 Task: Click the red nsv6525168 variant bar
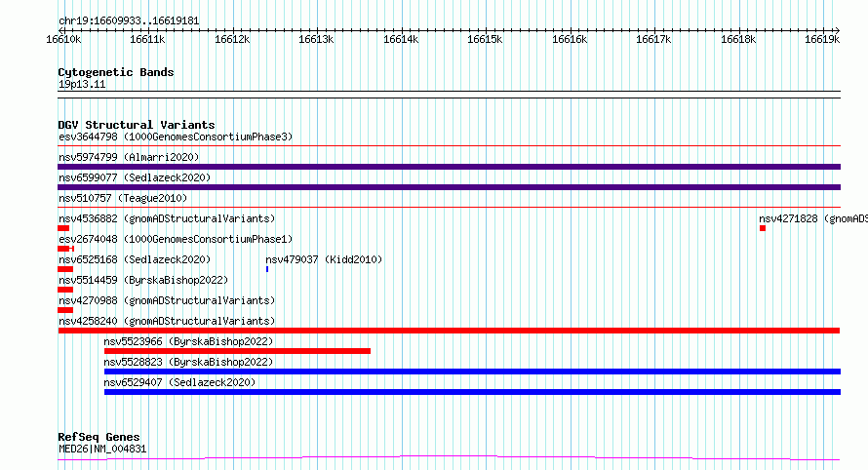point(65,269)
